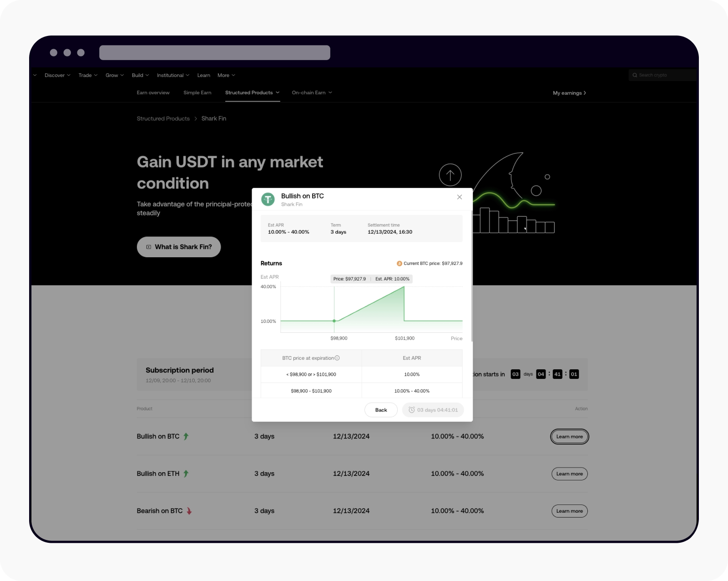Click the 40.00% chart axis label
728x581 pixels.
268,287
